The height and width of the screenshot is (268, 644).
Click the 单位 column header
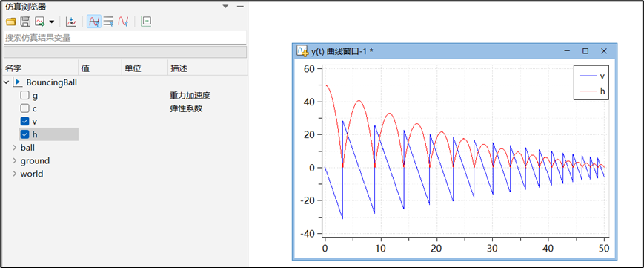145,68
